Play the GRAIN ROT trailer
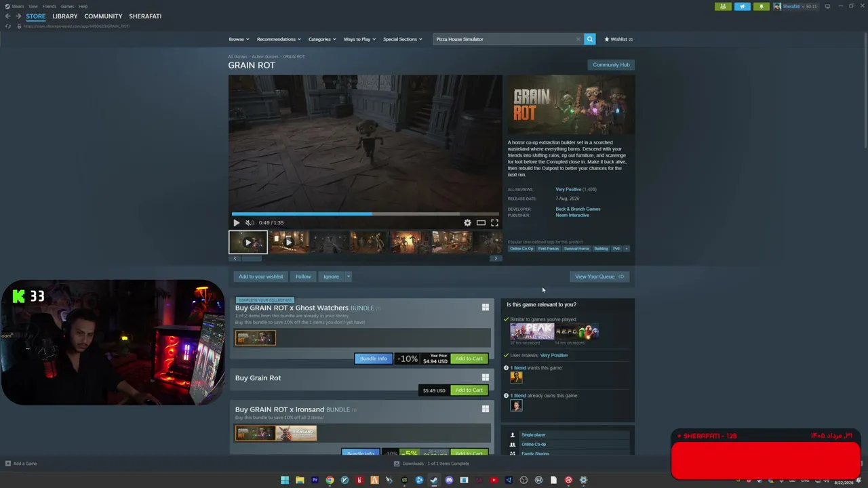868x488 pixels. click(x=236, y=222)
